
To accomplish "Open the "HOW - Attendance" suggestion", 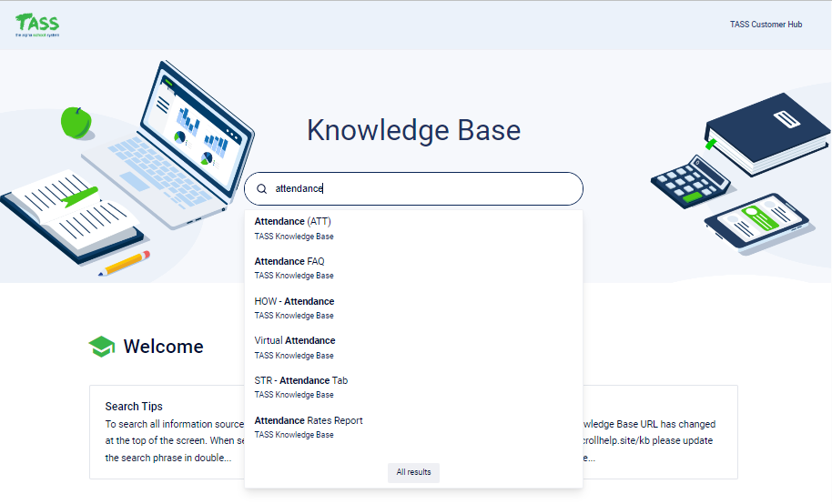I will pos(294,301).
